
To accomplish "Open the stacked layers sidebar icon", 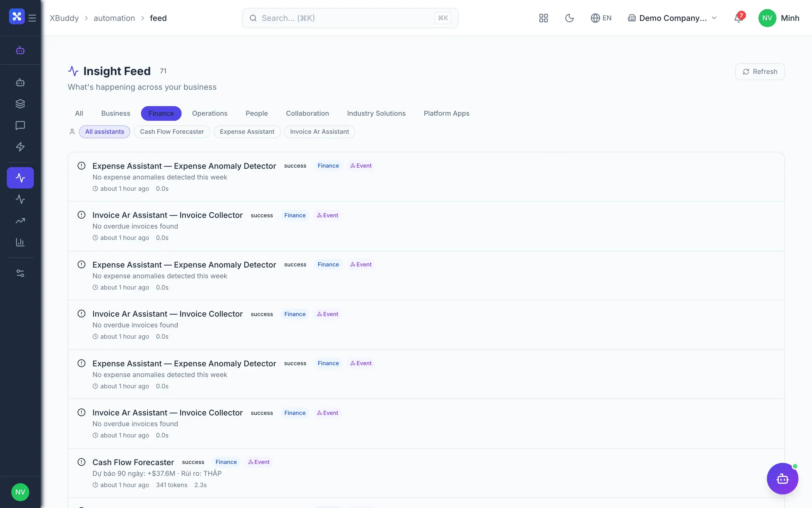I will (20, 104).
